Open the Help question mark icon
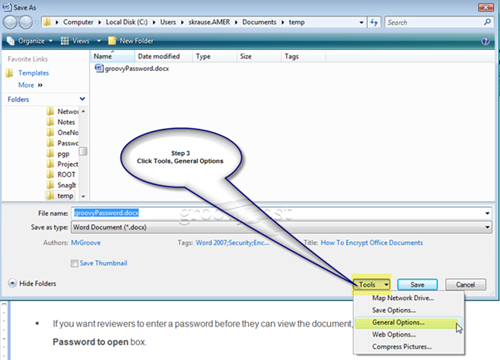 [486, 41]
